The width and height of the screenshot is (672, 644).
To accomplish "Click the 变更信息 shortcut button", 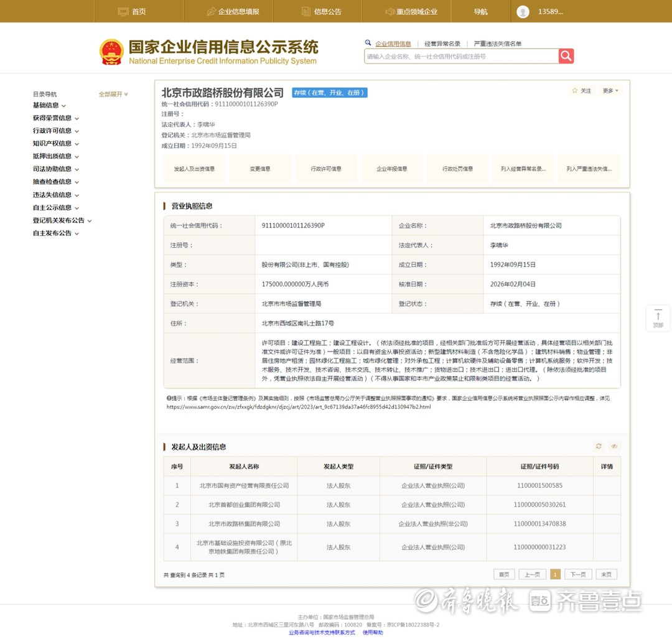I will click(260, 169).
